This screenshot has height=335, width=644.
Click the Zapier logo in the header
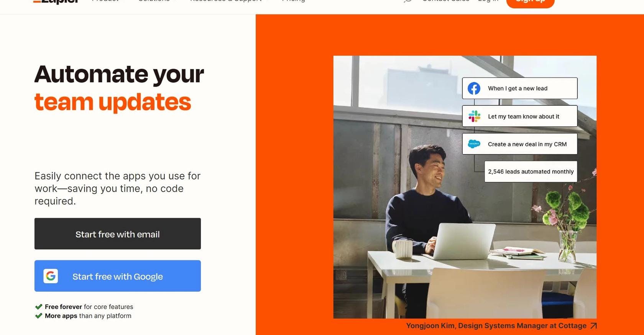click(56, 1)
